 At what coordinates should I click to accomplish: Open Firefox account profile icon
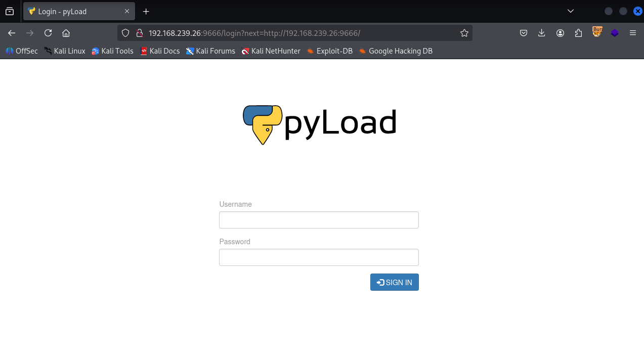pyautogui.click(x=560, y=33)
